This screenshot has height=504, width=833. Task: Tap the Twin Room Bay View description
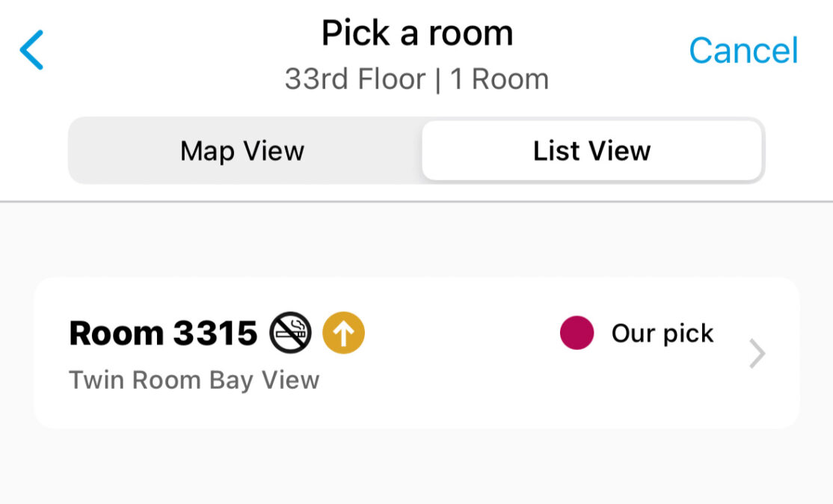(194, 381)
